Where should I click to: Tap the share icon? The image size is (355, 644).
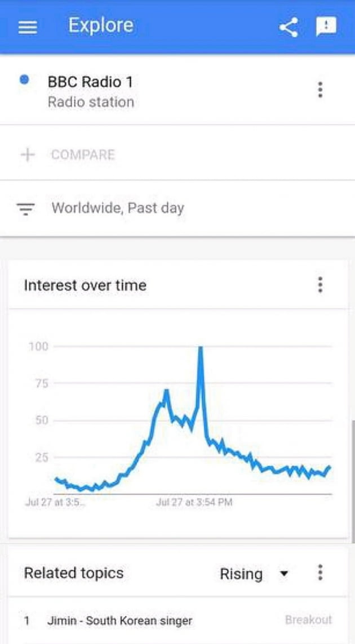point(289,27)
